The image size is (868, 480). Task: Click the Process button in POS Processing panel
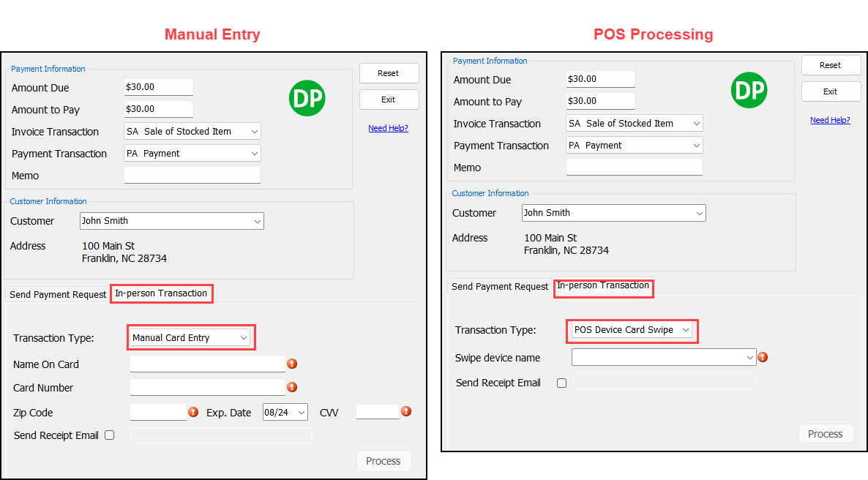point(826,433)
